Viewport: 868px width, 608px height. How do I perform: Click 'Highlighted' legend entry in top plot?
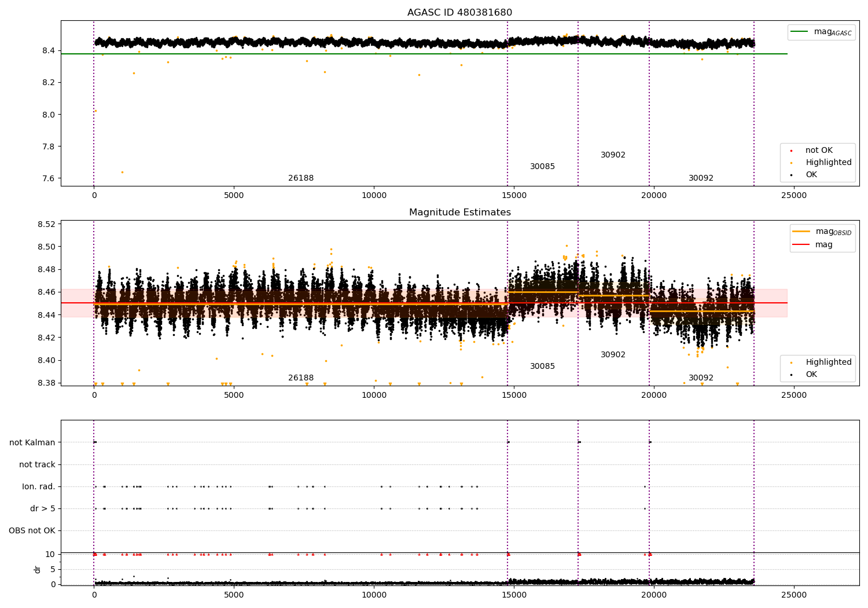tap(821, 163)
